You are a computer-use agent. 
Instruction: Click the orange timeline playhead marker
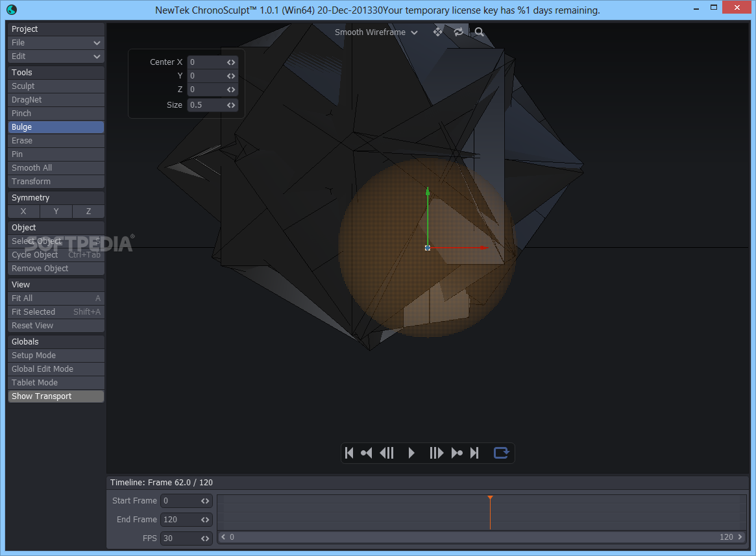coord(490,498)
